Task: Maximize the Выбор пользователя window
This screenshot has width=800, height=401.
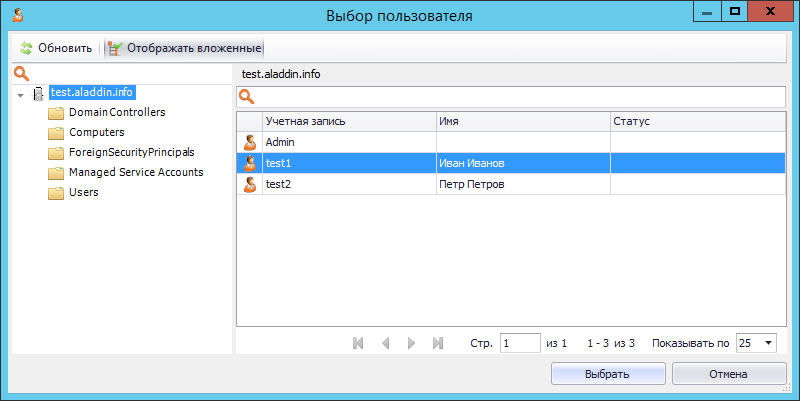Action: 735,11
